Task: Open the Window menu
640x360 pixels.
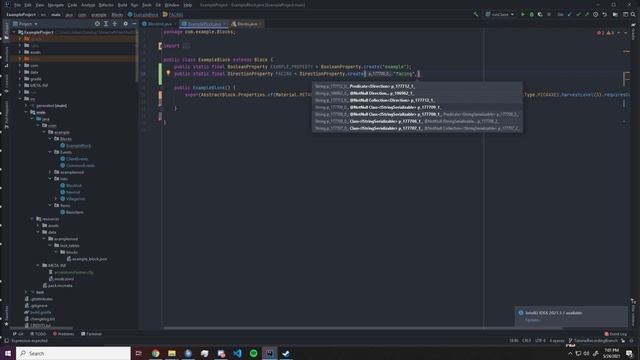Action: click(172, 5)
